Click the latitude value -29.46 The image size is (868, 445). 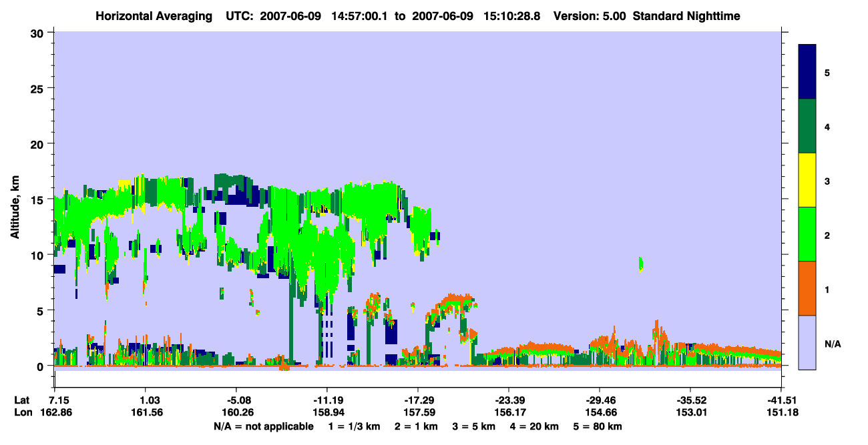coord(600,400)
